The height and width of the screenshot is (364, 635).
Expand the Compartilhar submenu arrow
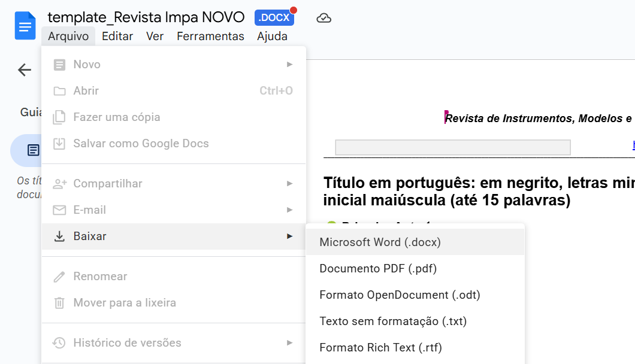[x=289, y=183]
